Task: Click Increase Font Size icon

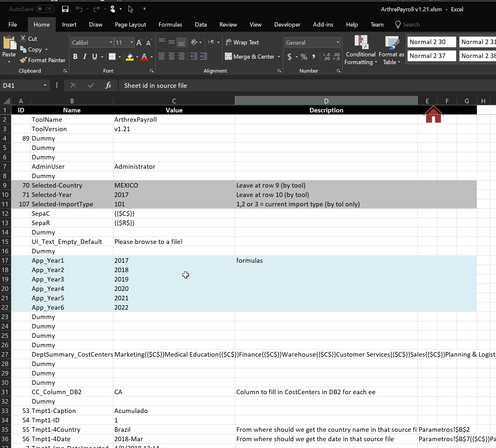Action: click(139, 43)
